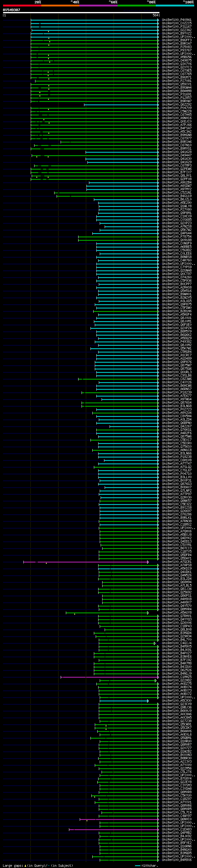
Task: Open hit UniRef100_A5C930
Action: point(176,700)
